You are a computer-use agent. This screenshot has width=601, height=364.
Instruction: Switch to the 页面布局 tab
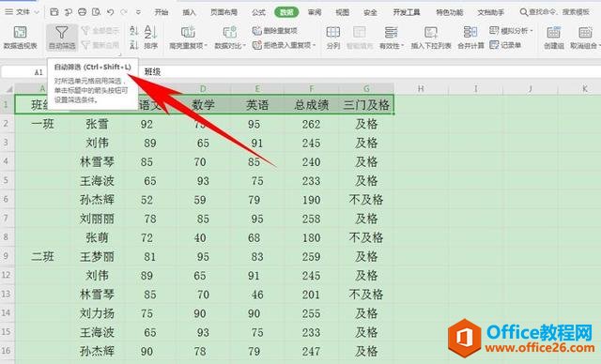[223, 12]
